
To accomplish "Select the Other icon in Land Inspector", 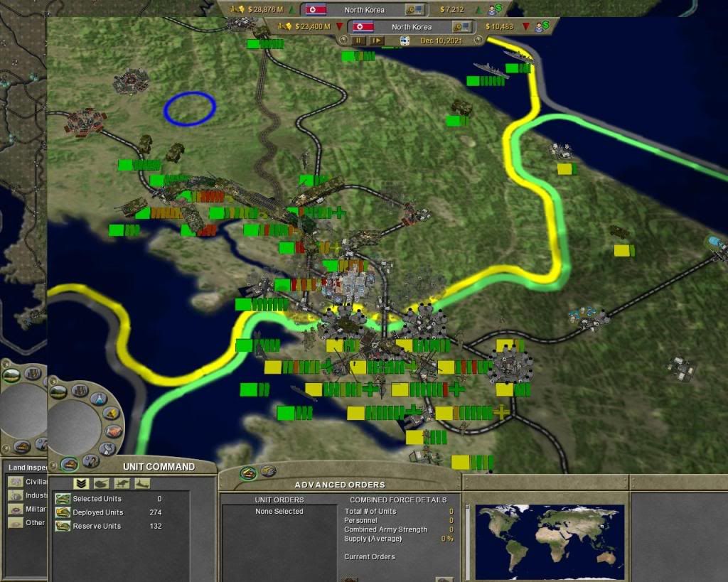I will coord(16,522).
